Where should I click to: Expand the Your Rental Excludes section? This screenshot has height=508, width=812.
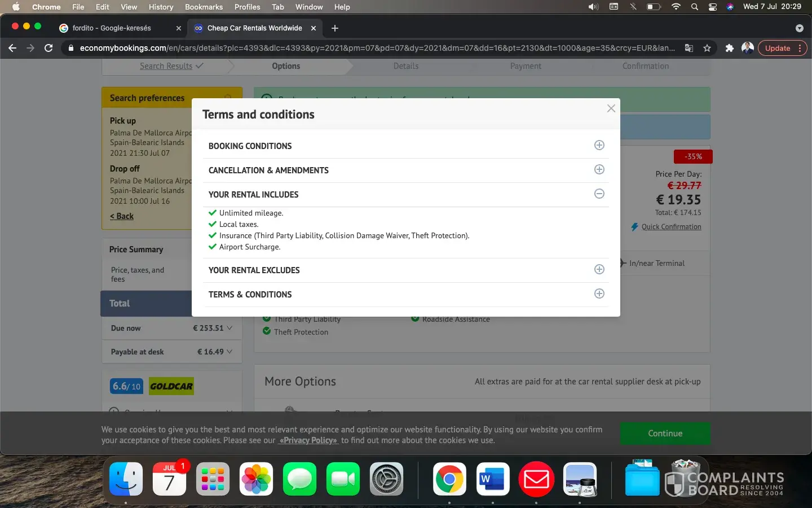point(599,270)
